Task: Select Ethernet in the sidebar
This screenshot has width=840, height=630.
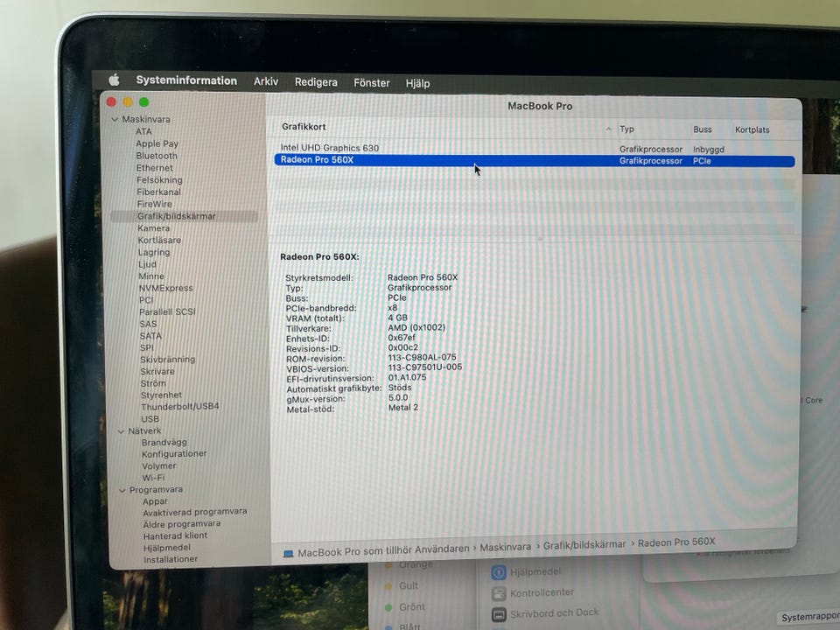Action: 154,168
